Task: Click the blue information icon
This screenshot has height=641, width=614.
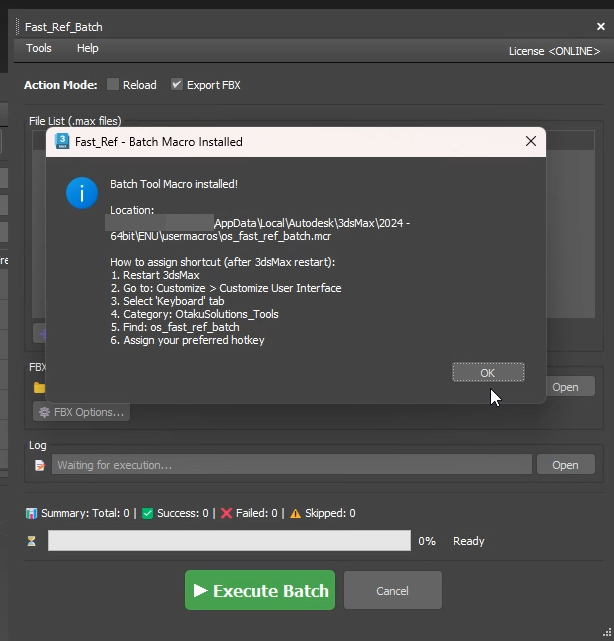Action: click(81, 193)
